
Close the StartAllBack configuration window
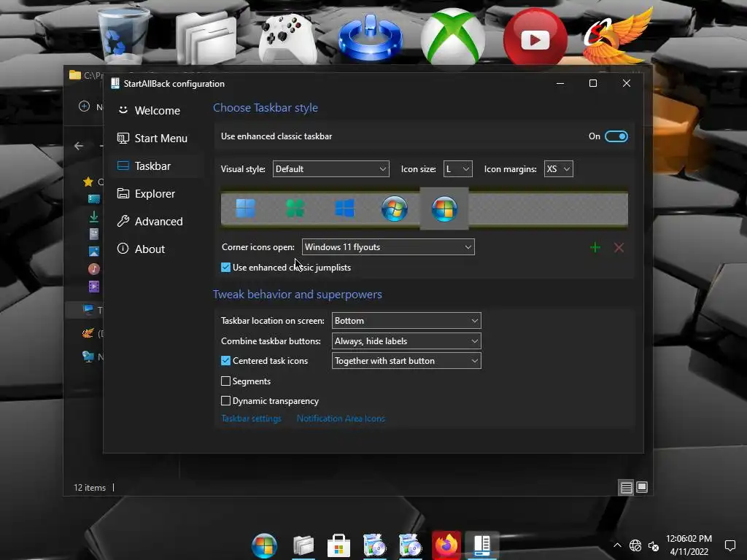pos(627,83)
